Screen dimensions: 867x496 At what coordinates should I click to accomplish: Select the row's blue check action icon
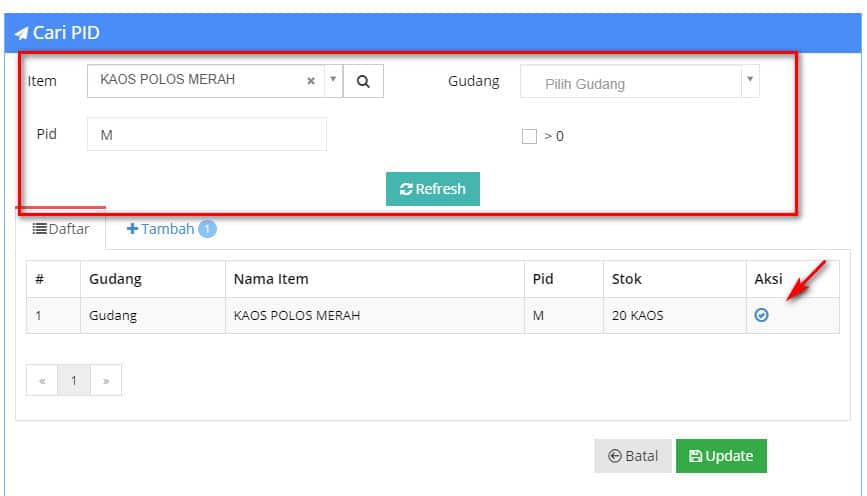[x=761, y=315]
